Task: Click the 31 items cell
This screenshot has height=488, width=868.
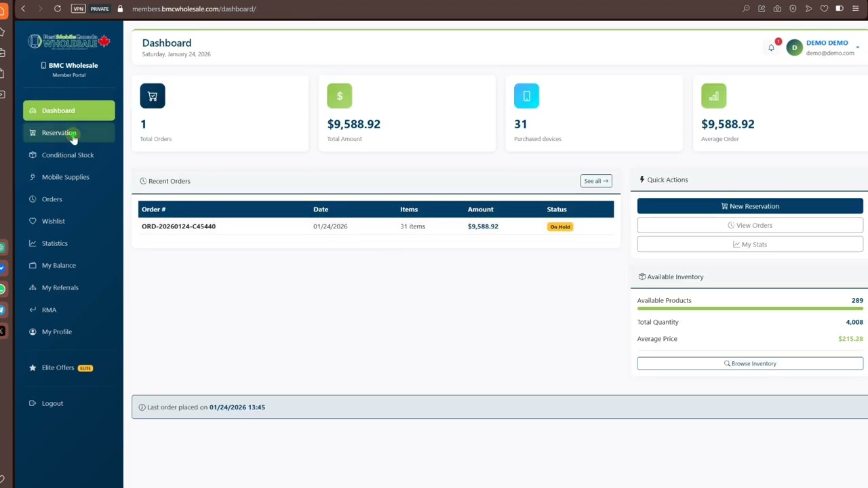Action: click(412, 226)
